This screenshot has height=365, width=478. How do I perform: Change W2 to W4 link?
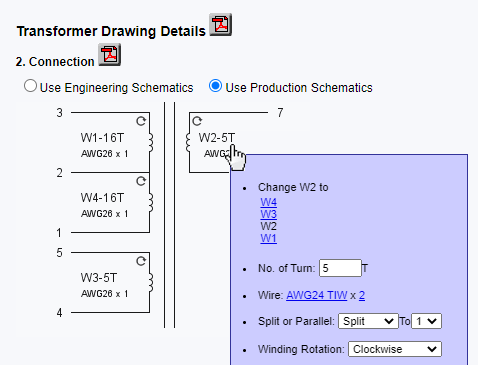click(269, 202)
